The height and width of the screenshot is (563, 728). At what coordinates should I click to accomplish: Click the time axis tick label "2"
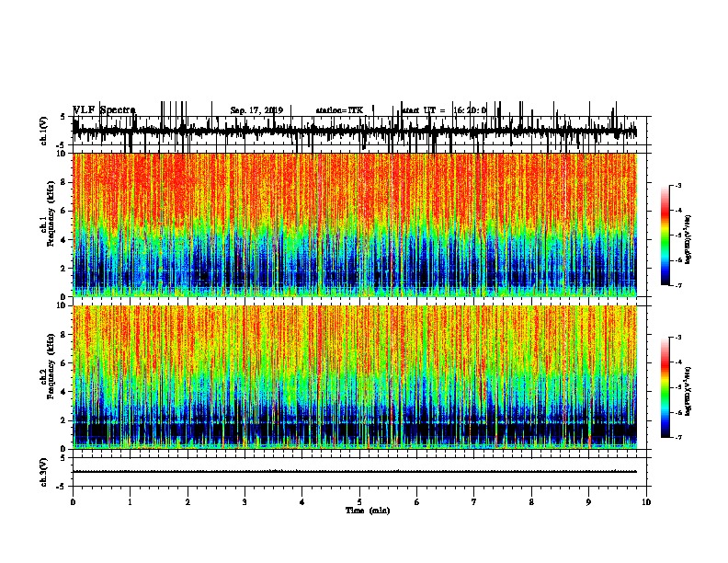coord(188,502)
